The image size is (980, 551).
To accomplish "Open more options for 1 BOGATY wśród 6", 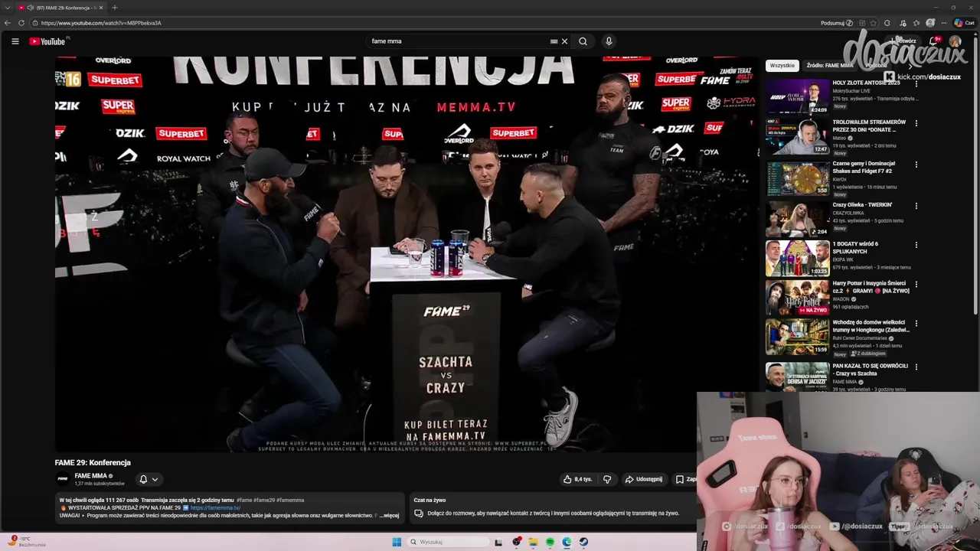I will click(x=916, y=245).
